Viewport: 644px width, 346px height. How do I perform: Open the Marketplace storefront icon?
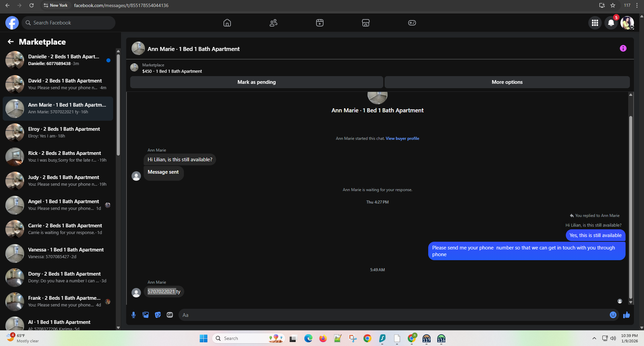366,23
